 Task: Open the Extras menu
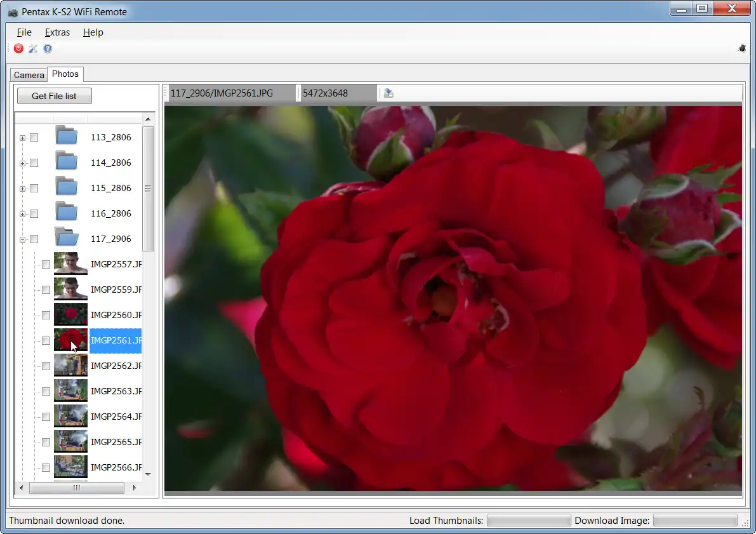[57, 32]
